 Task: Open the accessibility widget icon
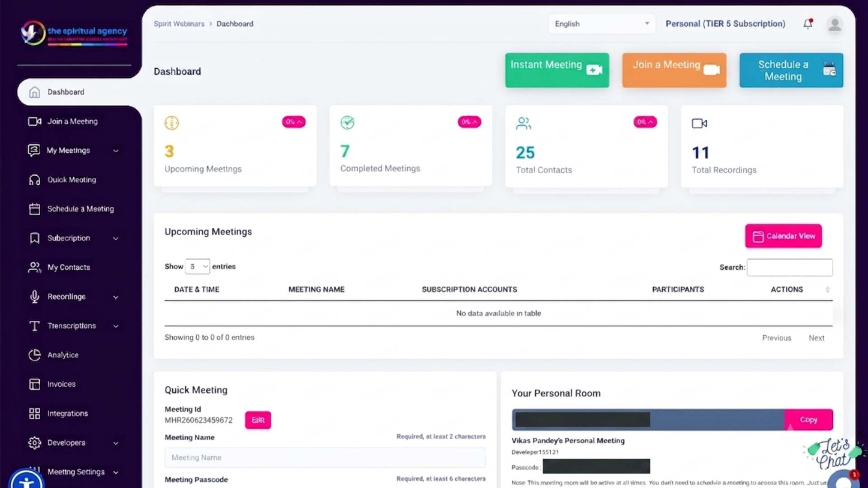(26, 480)
